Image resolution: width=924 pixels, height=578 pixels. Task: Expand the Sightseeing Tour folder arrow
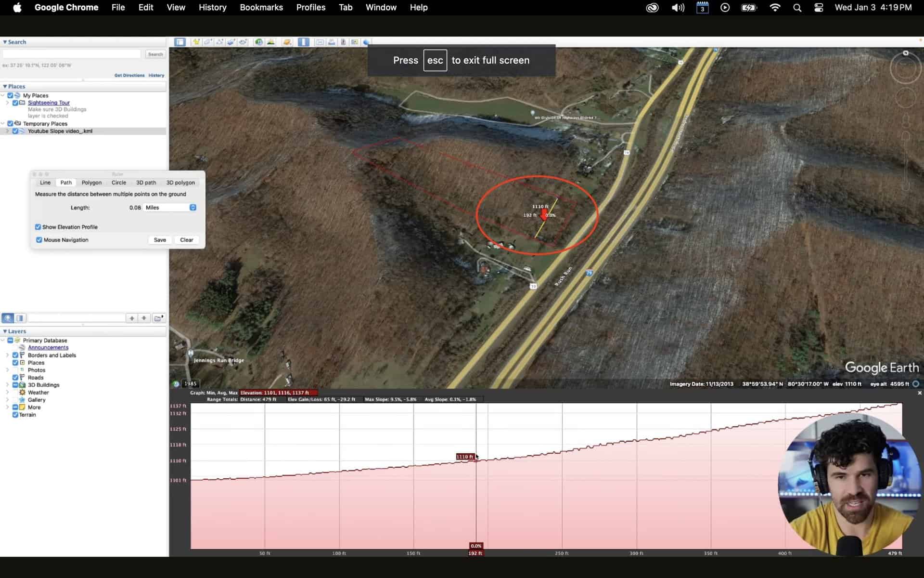[7, 103]
